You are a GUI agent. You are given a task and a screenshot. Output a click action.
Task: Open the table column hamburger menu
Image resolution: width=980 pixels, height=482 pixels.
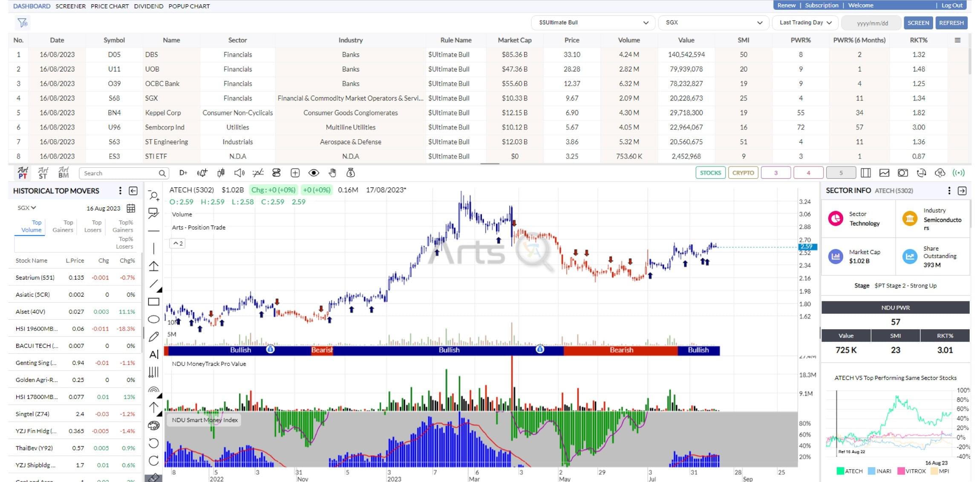(957, 40)
